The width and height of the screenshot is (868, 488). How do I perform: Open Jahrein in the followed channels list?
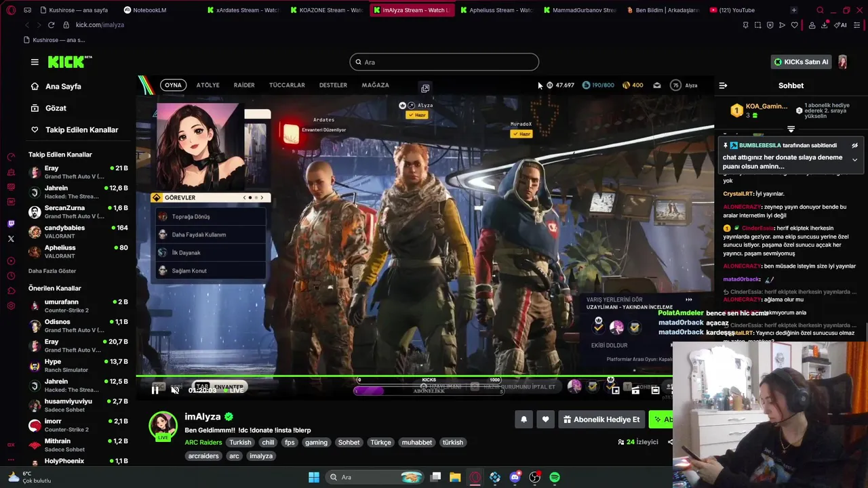[x=78, y=192]
